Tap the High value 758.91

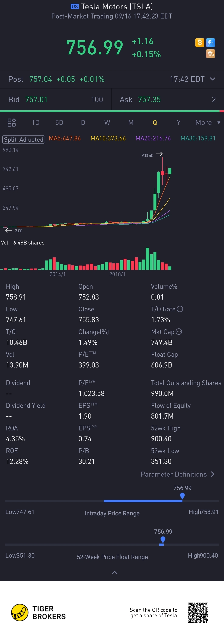click(16, 297)
